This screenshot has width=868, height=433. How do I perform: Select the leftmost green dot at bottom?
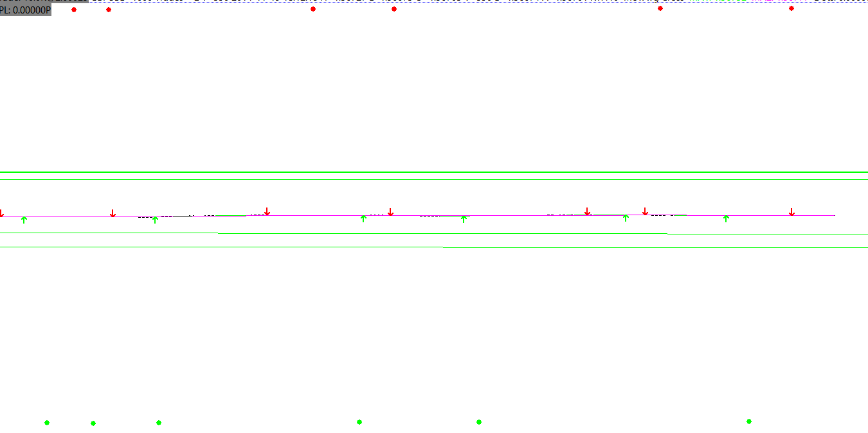47,423
